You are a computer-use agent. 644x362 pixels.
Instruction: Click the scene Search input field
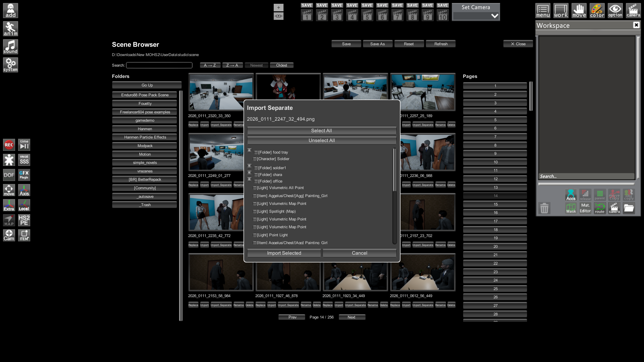pyautogui.click(x=159, y=65)
